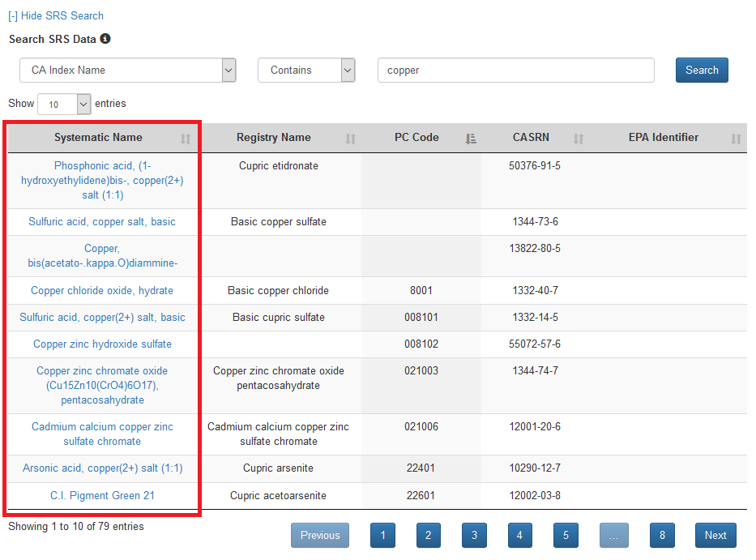
Task: Collapse panel with Hide SRS Search link
Action: 56,15
